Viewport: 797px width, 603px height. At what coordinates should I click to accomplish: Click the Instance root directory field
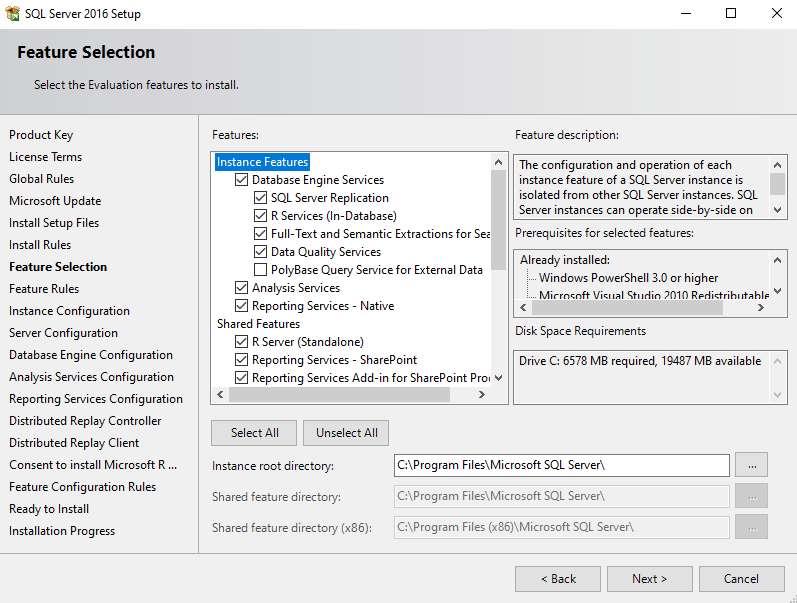562,465
